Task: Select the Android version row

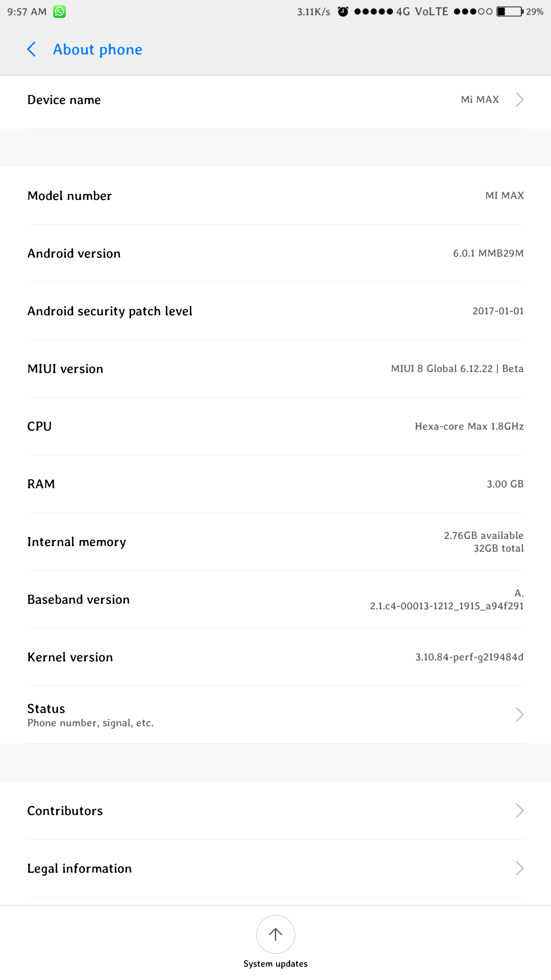Action: 275,253
